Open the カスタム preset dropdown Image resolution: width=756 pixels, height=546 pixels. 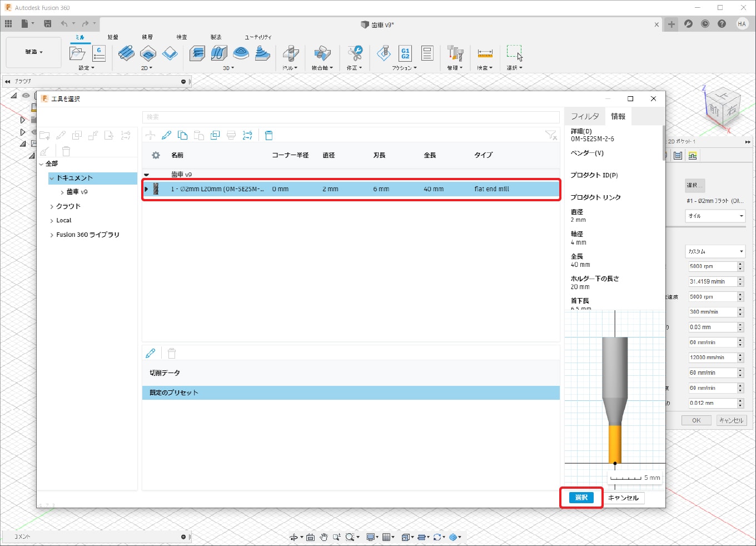[715, 251]
